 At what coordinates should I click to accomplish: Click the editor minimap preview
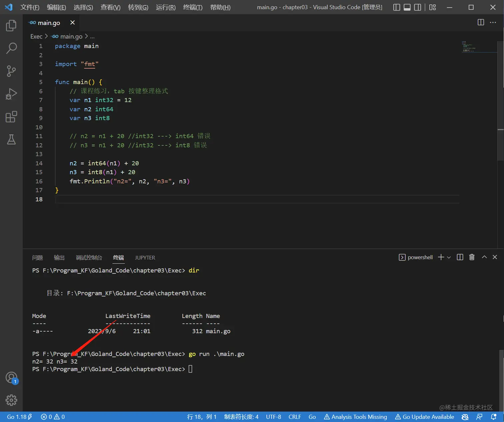click(x=479, y=47)
